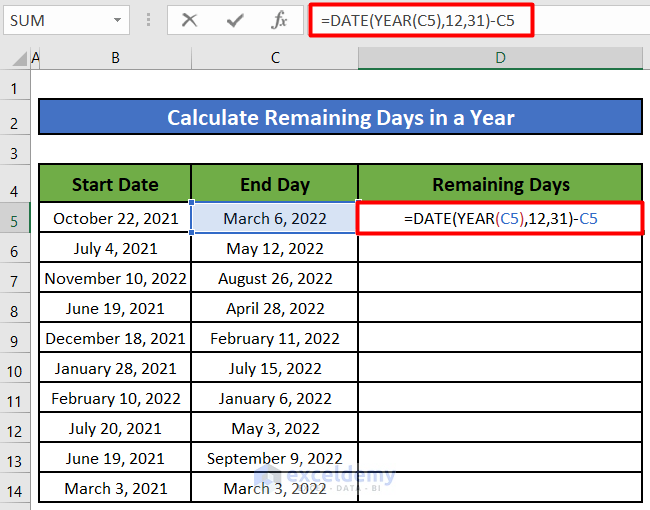Click the Enter checkmark formula icon

pyautogui.click(x=235, y=20)
